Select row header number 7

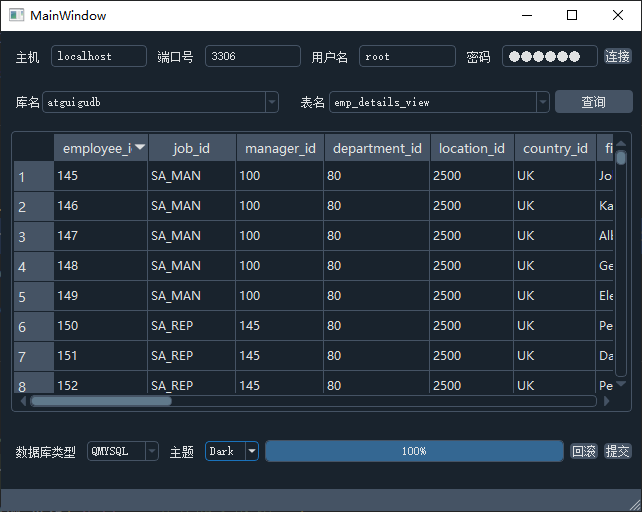34,356
